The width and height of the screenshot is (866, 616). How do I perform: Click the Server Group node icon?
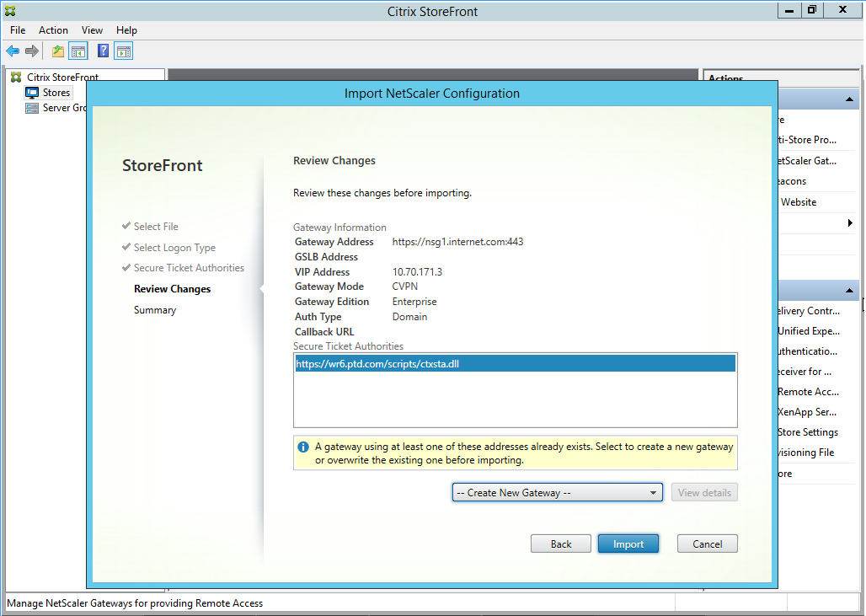[32, 108]
